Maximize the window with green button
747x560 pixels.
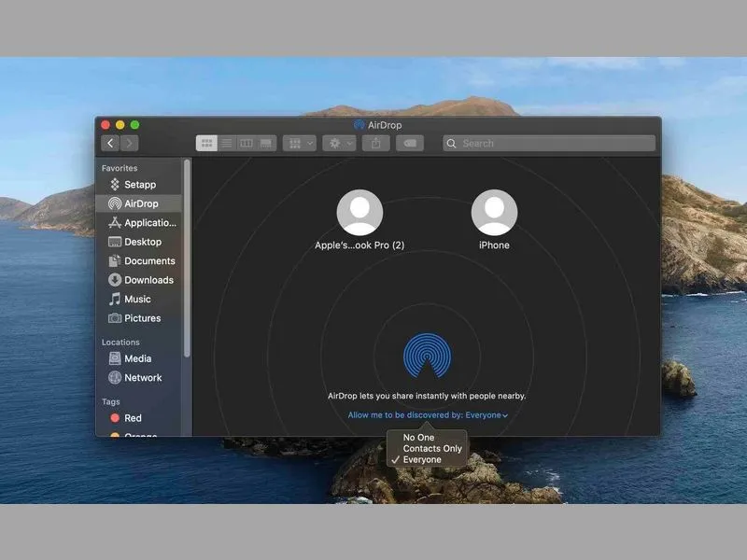134,125
